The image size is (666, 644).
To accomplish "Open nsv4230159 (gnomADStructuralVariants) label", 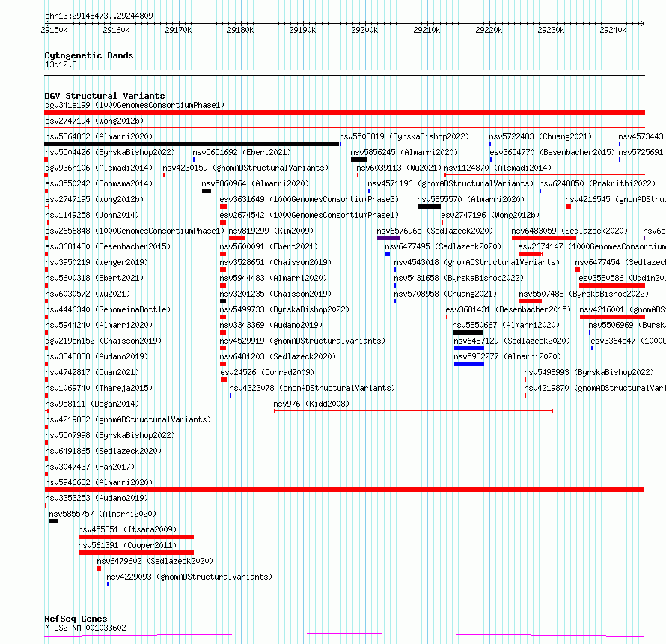I will pos(245,168).
